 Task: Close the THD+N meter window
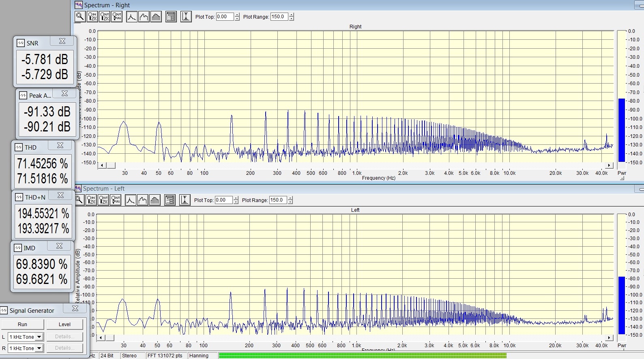(60, 196)
